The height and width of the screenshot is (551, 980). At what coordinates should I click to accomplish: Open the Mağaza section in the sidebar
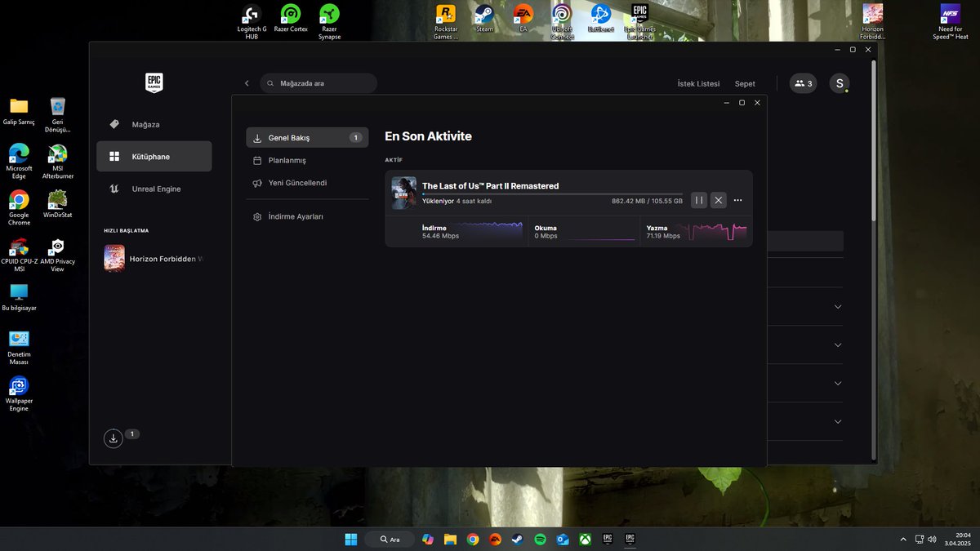(154, 124)
